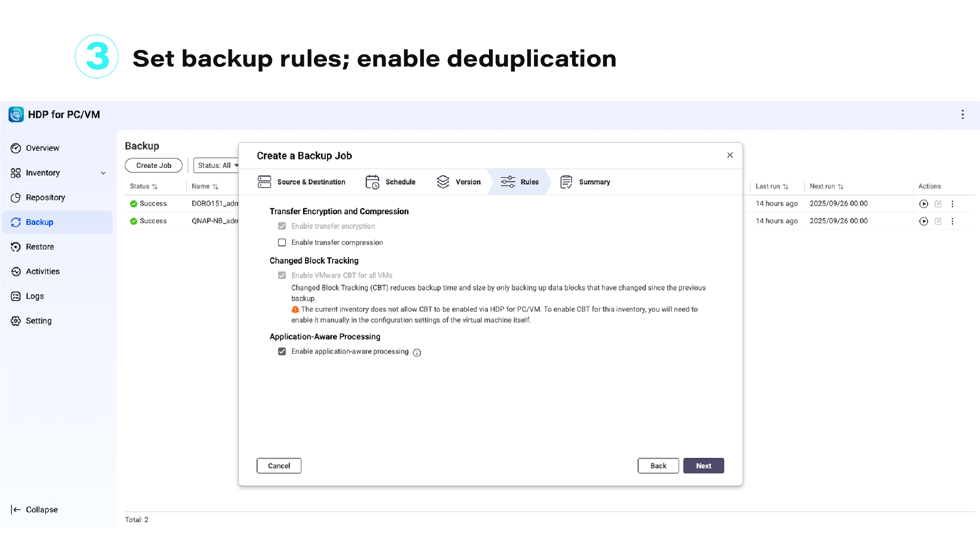
Task: Edit the second backup job via pencil icon
Action: [x=938, y=221]
